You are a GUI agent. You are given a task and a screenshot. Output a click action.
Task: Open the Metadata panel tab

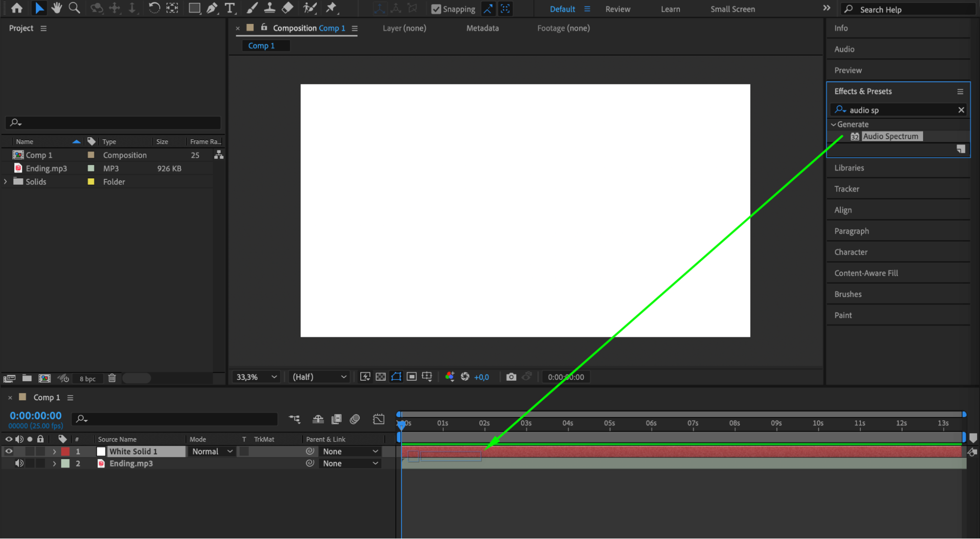tap(482, 28)
